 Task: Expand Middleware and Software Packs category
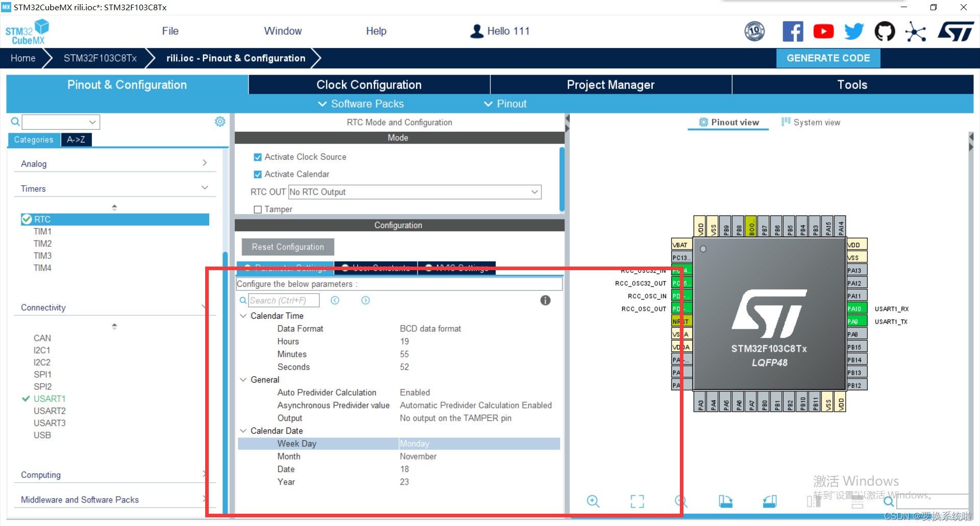pyautogui.click(x=204, y=498)
